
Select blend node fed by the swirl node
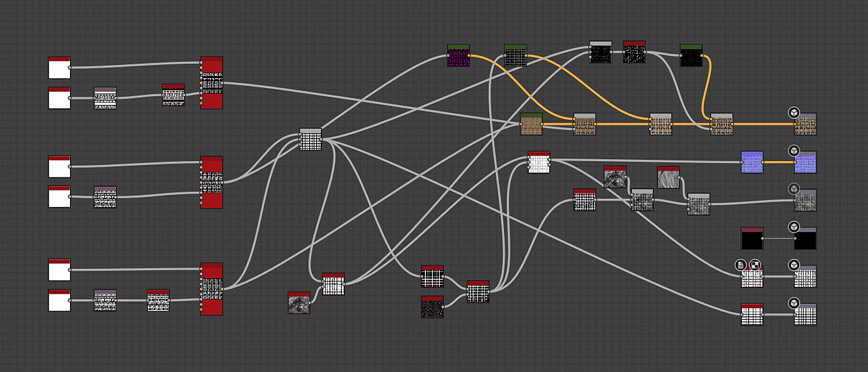point(698,204)
